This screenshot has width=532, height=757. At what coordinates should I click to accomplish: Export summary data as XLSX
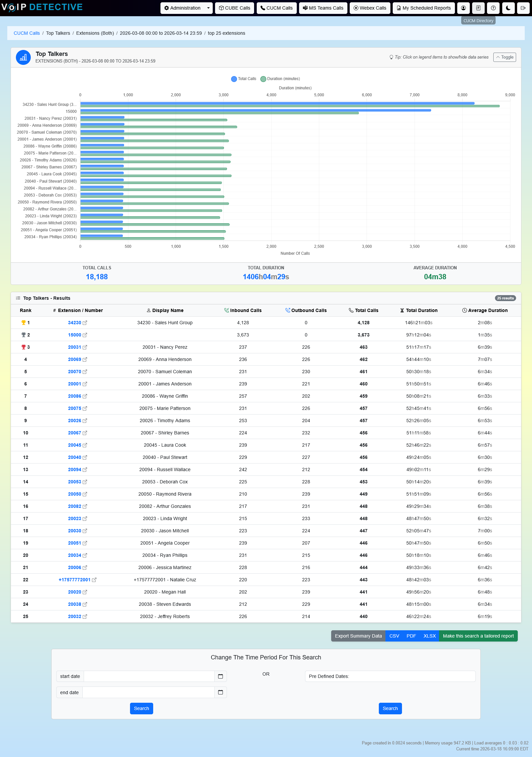pyautogui.click(x=429, y=636)
